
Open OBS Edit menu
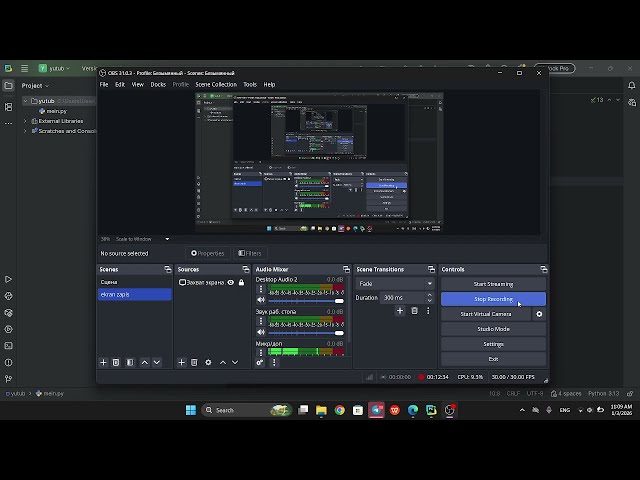click(x=120, y=84)
